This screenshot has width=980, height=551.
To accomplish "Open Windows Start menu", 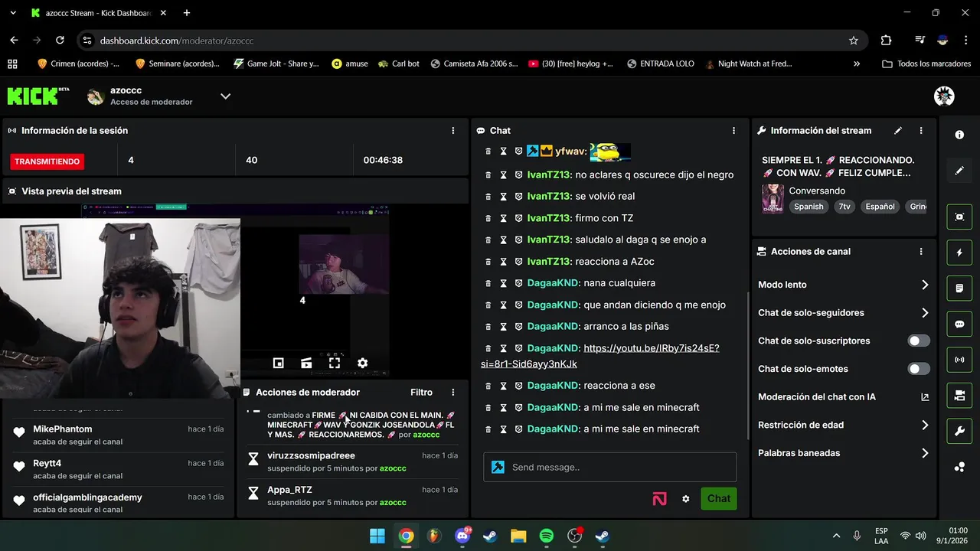I will (x=377, y=536).
